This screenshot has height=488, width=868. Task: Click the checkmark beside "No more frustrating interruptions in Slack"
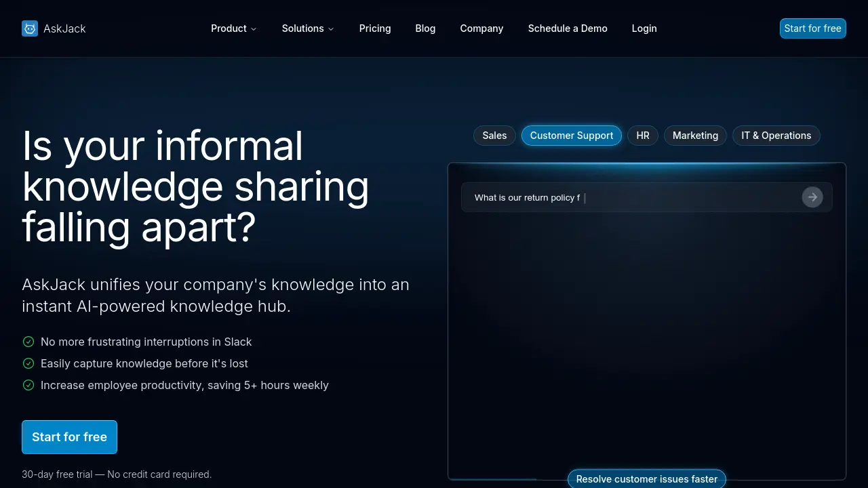click(x=28, y=342)
